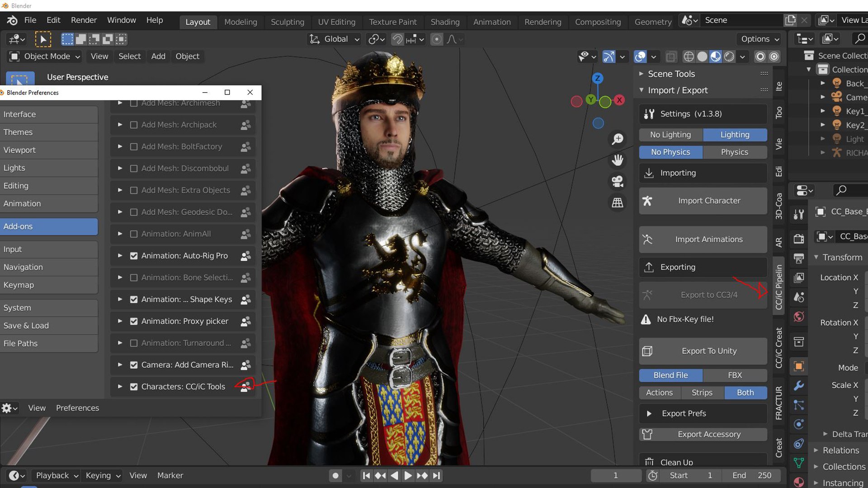868x488 pixels.
Task: Click the zoom magnifier viewport icon
Action: pyautogui.click(x=618, y=139)
